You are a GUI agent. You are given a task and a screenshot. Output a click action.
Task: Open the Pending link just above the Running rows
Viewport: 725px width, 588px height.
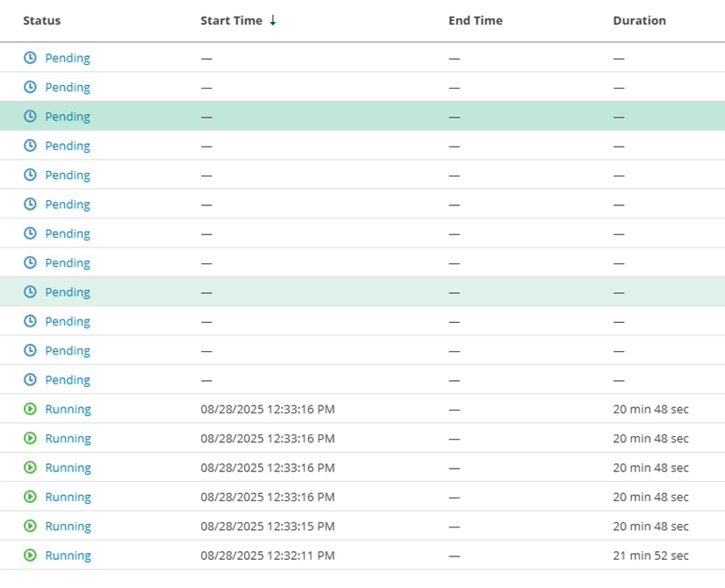click(x=68, y=380)
